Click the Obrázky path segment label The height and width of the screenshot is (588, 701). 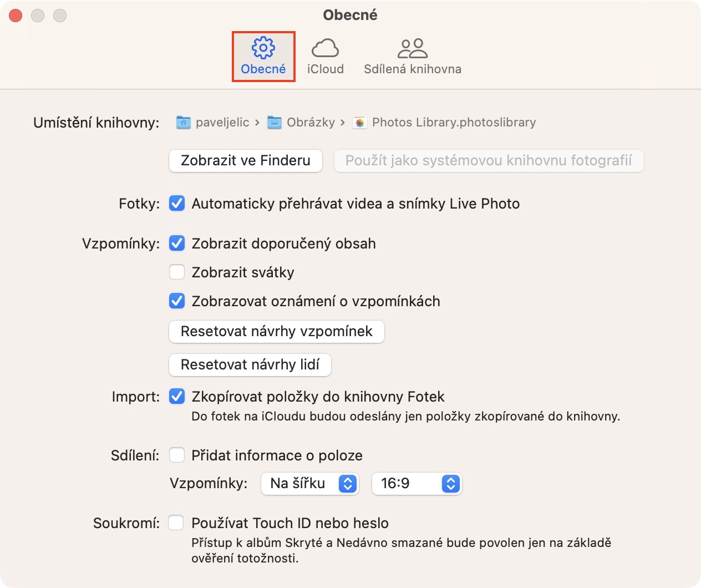point(311,123)
